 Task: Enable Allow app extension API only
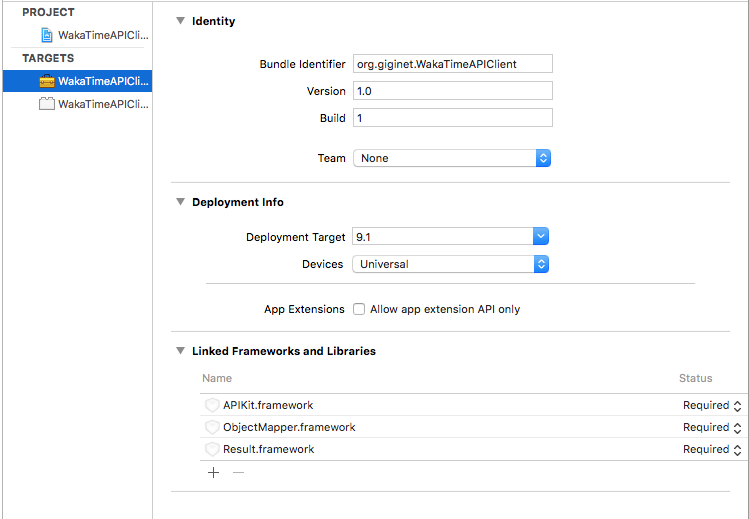pyautogui.click(x=359, y=309)
